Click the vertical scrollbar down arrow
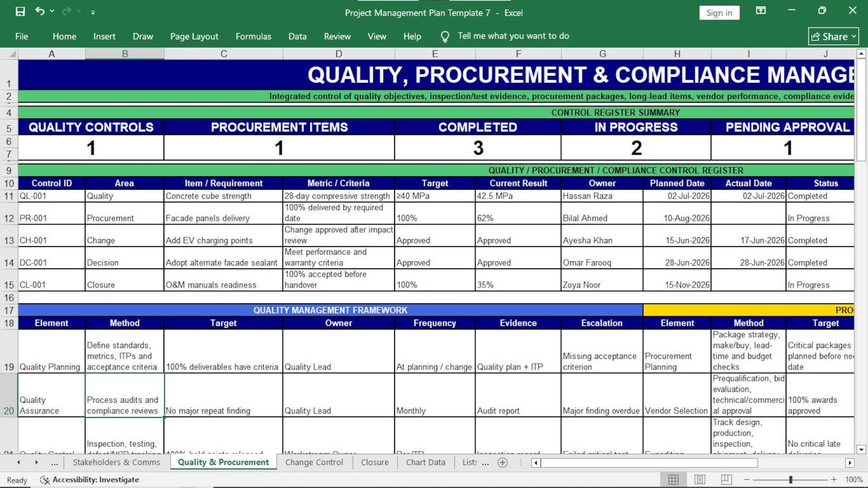 861,449
